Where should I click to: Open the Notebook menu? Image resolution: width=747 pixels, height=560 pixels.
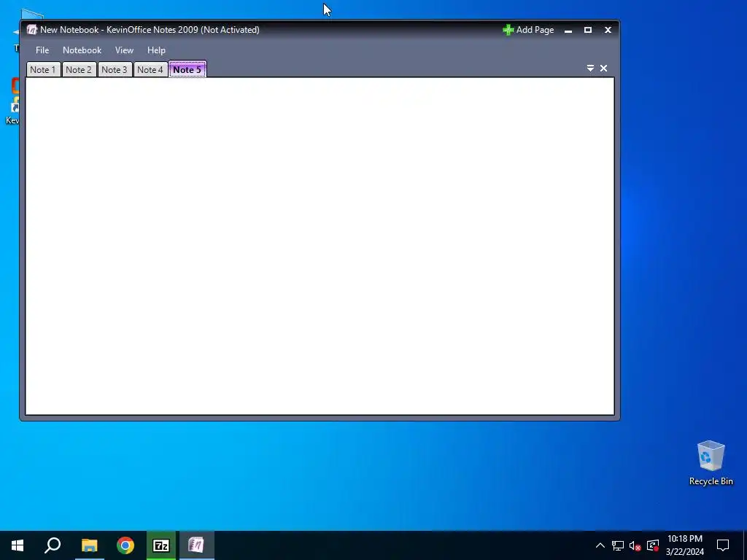[82, 50]
